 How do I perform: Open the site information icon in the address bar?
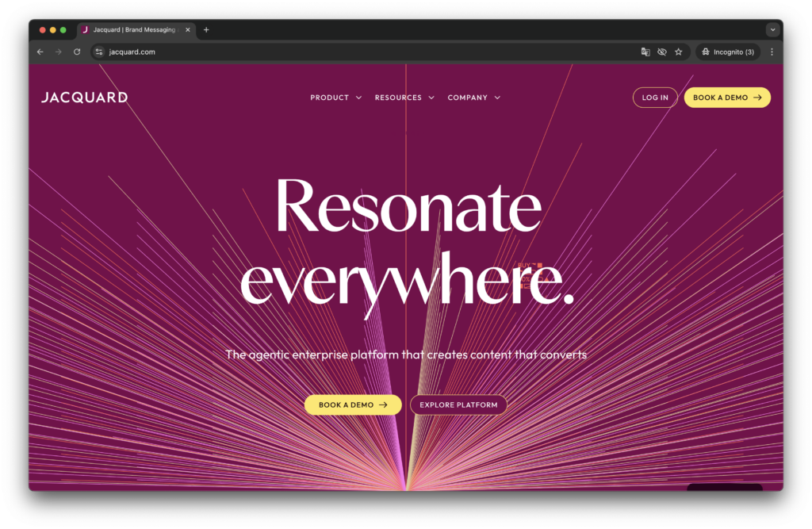point(99,52)
